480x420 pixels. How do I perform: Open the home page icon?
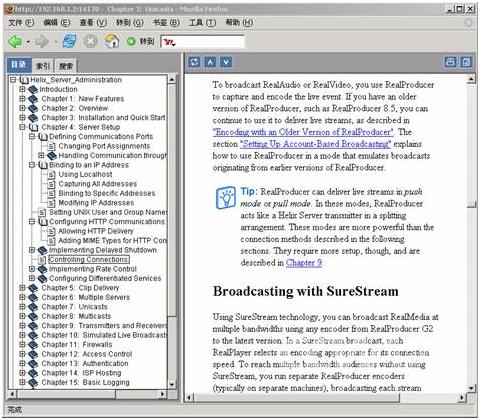[112, 41]
